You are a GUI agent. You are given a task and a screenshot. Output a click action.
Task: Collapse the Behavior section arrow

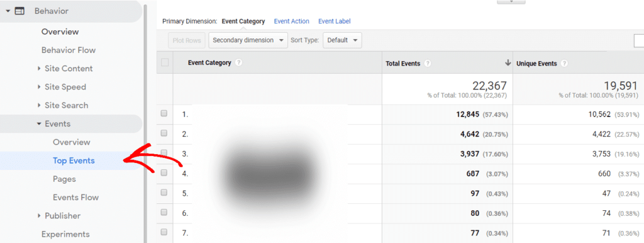click(x=8, y=11)
